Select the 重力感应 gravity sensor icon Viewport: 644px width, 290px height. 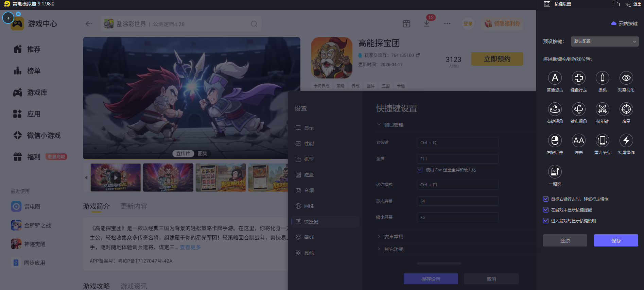pos(603,141)
